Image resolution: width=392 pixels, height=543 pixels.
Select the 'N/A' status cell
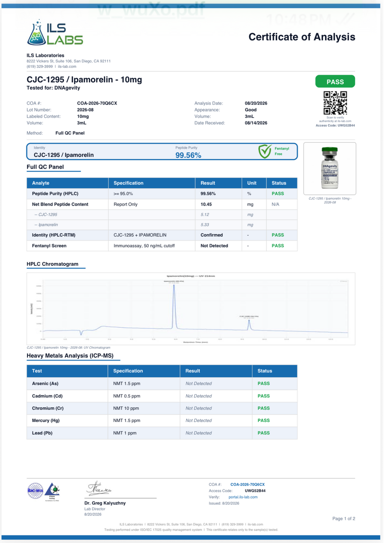click(x=276, y=204)
